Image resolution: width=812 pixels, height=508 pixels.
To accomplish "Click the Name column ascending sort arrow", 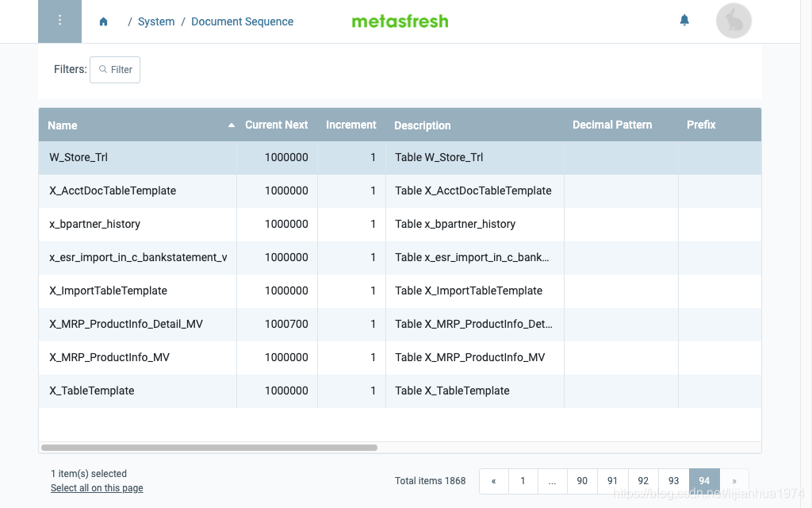I will click(232, 125).
